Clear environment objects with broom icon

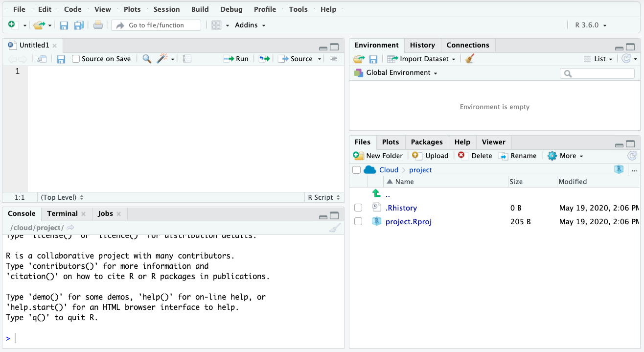coord(470,59)
